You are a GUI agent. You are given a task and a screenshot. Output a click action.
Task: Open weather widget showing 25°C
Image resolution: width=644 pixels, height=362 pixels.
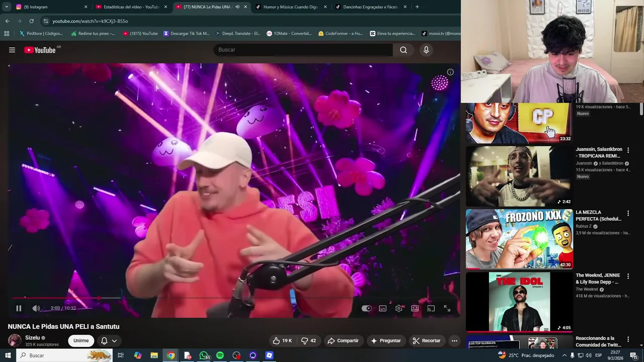(526, 355)
